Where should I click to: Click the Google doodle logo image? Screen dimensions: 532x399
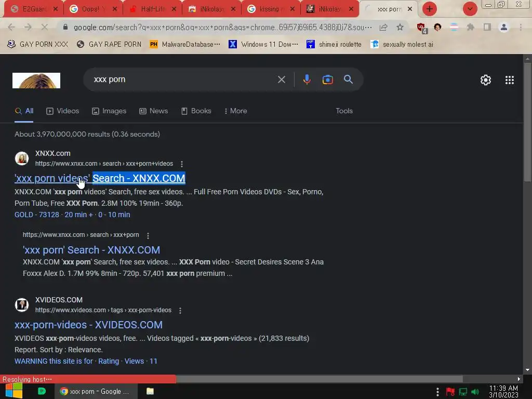[x=36, y=81]
